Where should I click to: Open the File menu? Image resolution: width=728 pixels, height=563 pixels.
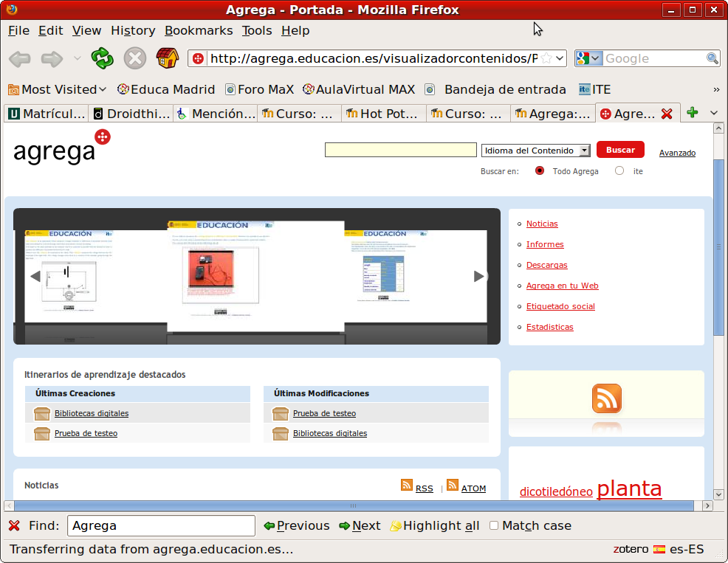19,31
